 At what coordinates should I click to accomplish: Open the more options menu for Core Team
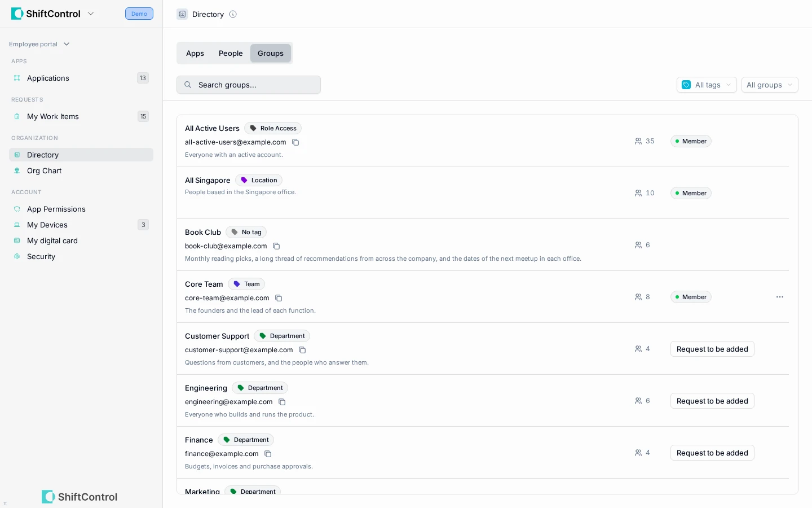tap(780, 297)
